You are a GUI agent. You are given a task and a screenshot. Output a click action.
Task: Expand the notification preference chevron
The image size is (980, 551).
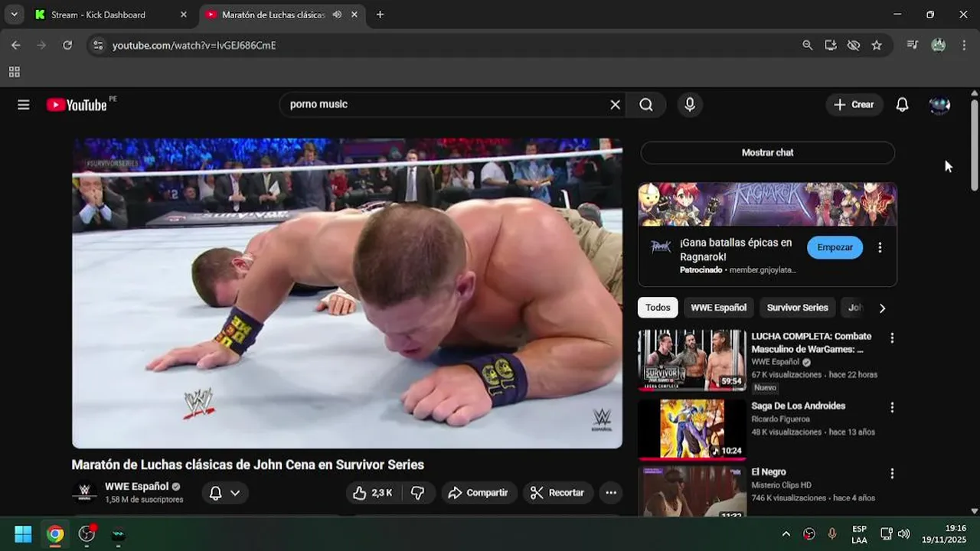coord(235,493)
